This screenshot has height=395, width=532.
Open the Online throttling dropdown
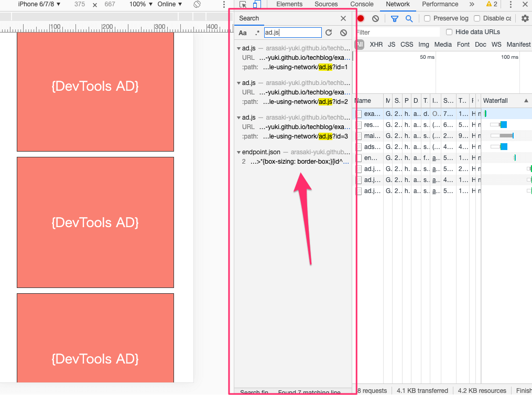(x=170, y=4)
